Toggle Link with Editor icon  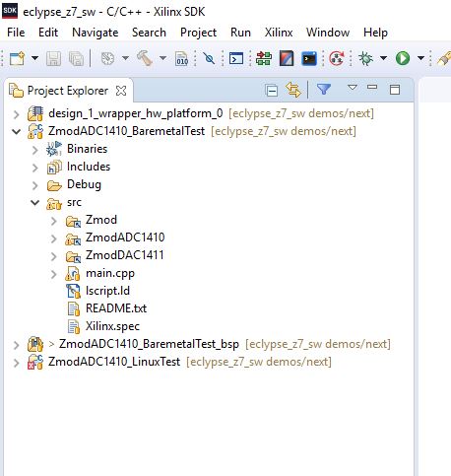pos(293,90)
